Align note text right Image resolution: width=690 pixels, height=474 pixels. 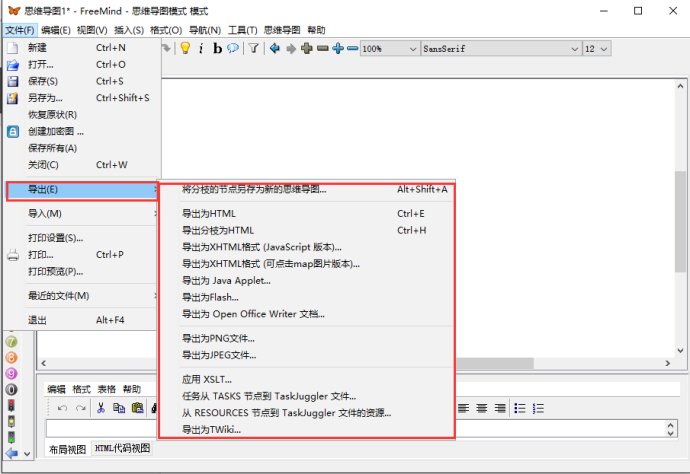[x=500, y=408]
